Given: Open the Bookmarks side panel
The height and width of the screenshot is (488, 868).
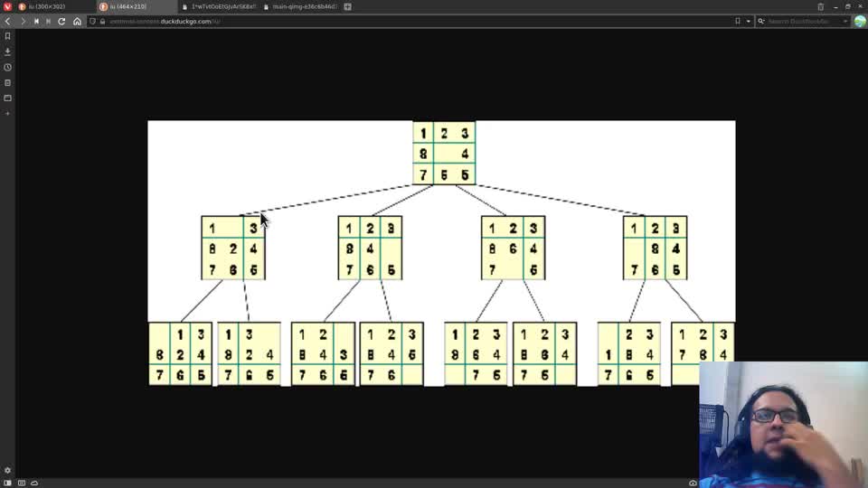Looking at the screenshot, I should pyautogui.click(x=8, y=36).
